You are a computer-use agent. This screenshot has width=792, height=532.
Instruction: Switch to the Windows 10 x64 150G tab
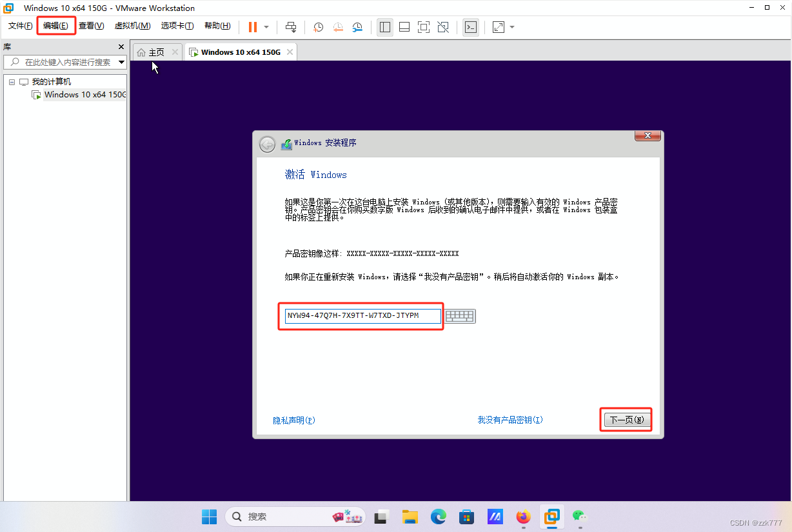241,52
